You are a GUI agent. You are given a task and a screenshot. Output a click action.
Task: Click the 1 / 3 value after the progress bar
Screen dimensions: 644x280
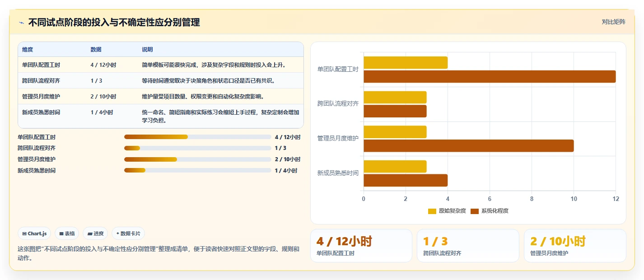(x=280, y=148)
